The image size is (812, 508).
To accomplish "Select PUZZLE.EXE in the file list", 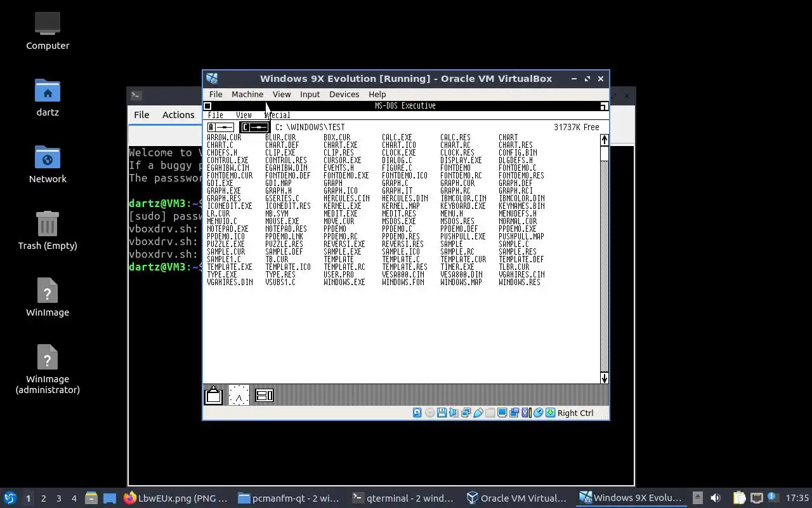I will (225, 244).
